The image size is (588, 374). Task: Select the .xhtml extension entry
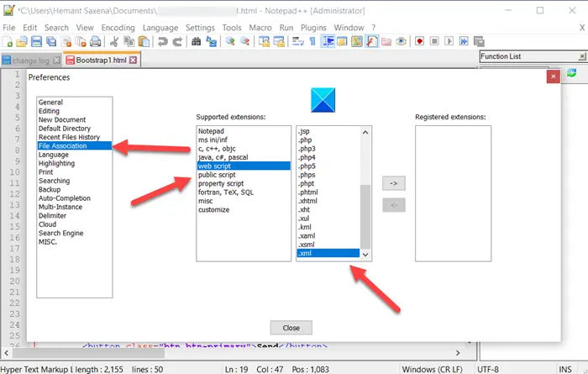328,201
